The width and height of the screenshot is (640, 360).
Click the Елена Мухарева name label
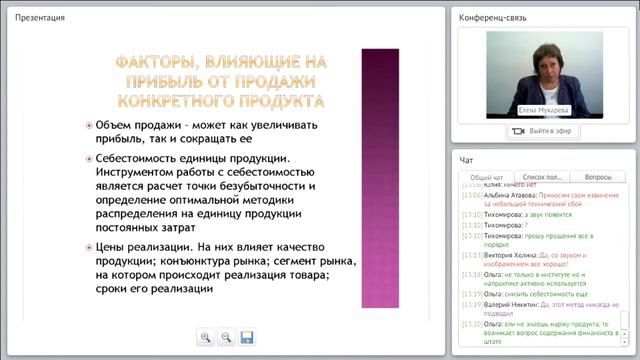click(x=543, y=110)
